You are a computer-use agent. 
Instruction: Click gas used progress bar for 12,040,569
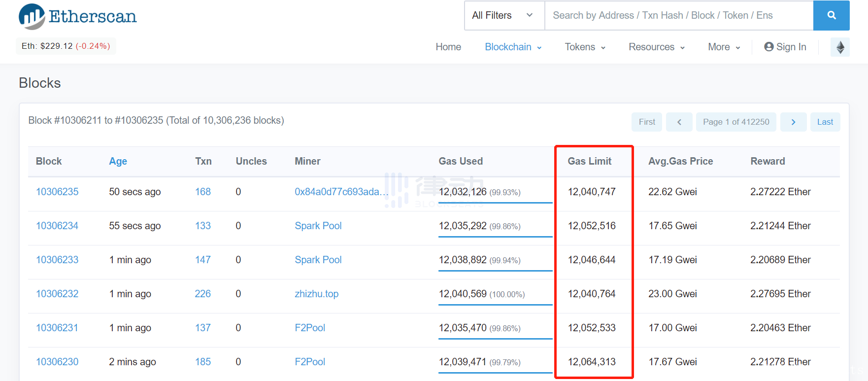pyautogui.click(x=495, y=305)
